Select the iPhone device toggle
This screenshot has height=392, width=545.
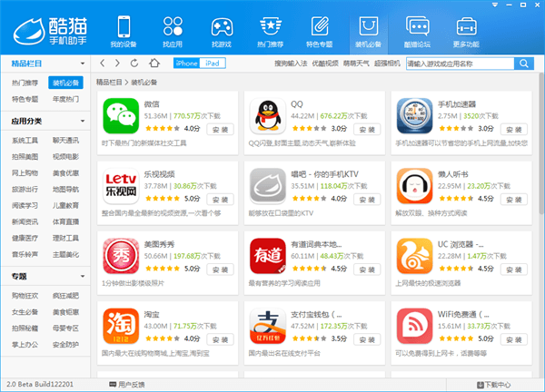point(186,64)
